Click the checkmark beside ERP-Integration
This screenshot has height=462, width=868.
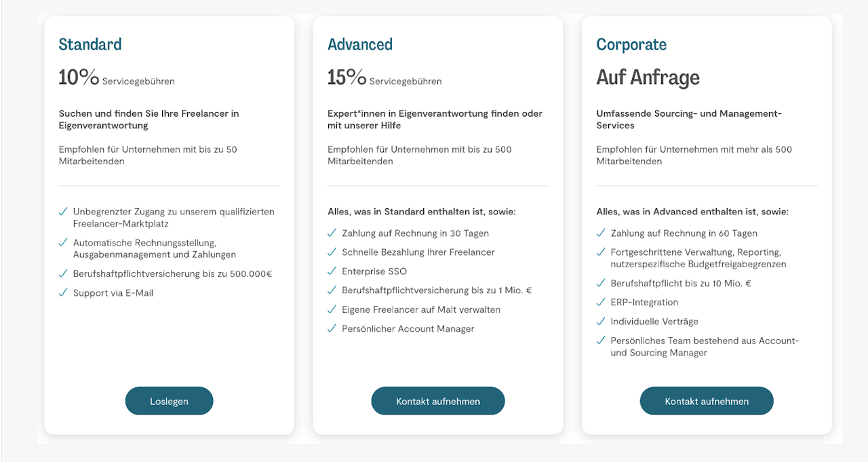(x=601, y=302)
